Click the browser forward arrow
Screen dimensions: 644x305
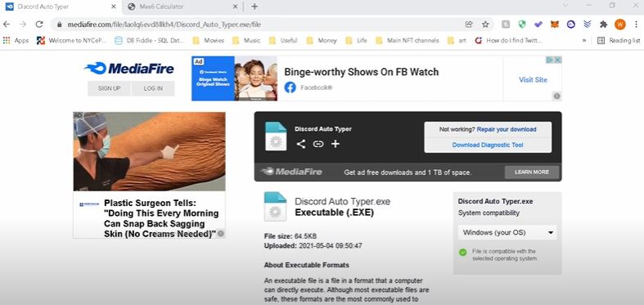[x=23, y=25]
